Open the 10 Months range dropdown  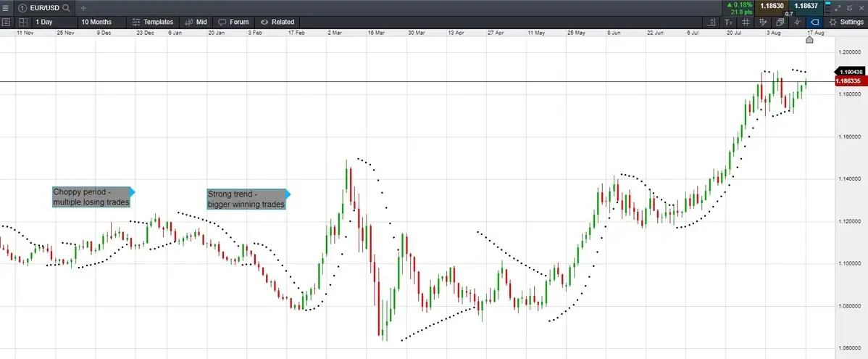(101, 22)
